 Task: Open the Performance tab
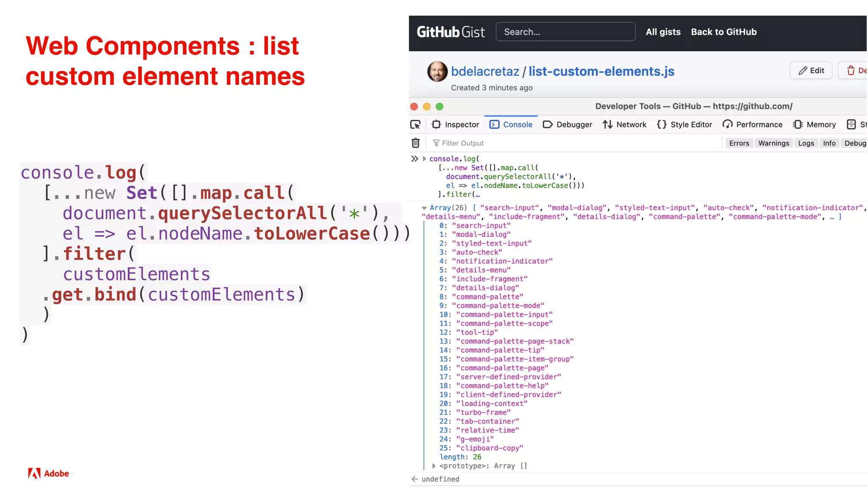pyautogui.click(x=752, y=125)
